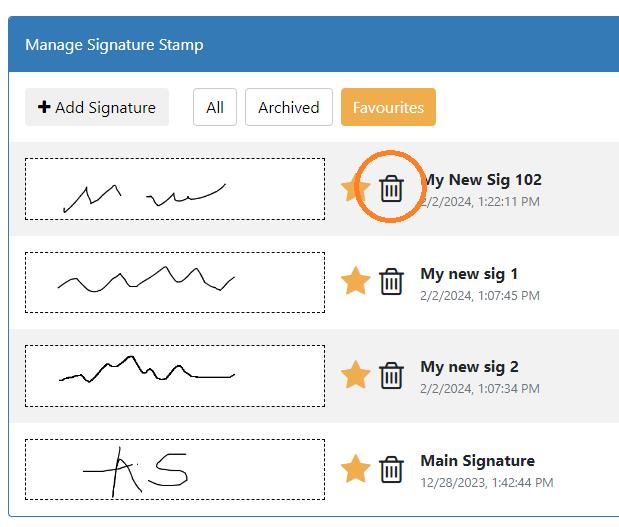The image size is (619, 527).
Task: Click the My new sig 1 signature drawing
Action: (175, 283)
